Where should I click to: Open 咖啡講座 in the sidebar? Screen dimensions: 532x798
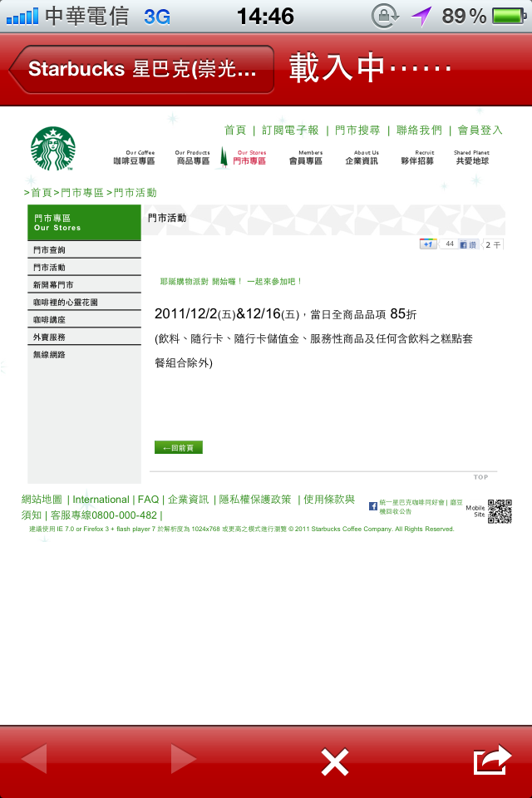84,319
